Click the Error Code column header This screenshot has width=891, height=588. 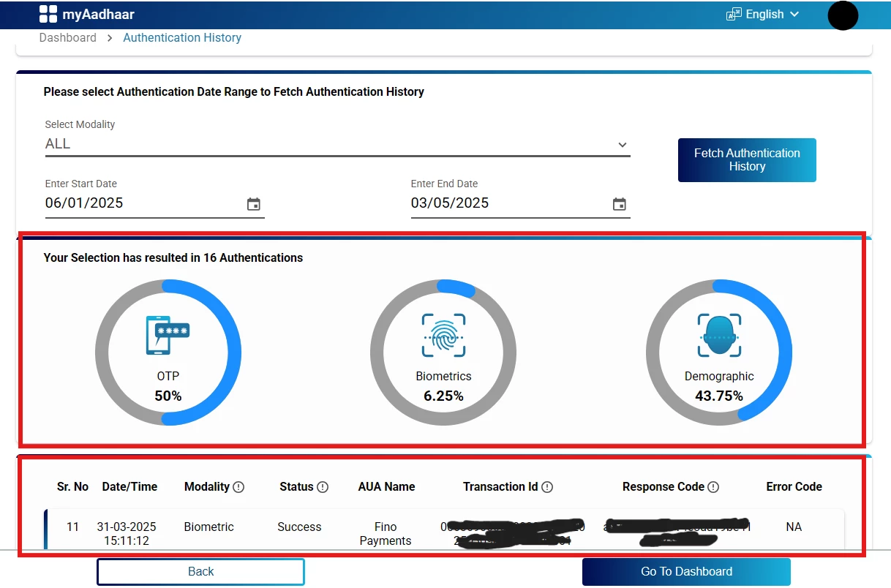click(x=794, y=486)
